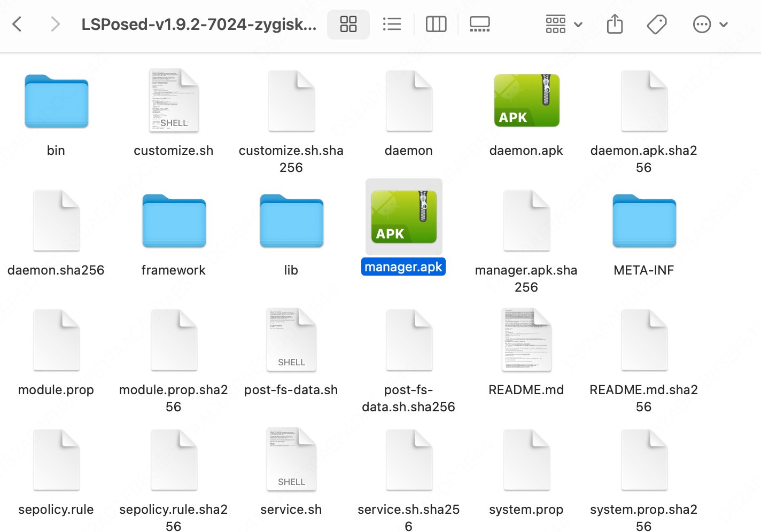
Task: Select the daemon.apk package icon
Action: (526, 100)
